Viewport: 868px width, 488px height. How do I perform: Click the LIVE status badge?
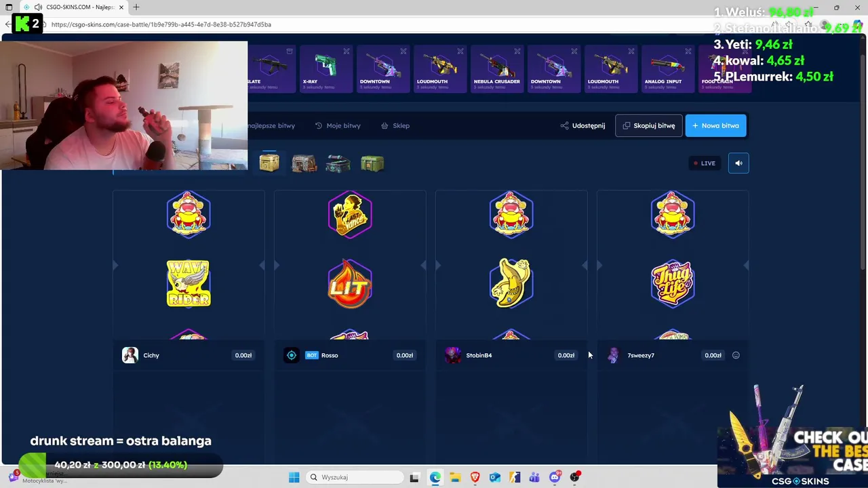704,163
